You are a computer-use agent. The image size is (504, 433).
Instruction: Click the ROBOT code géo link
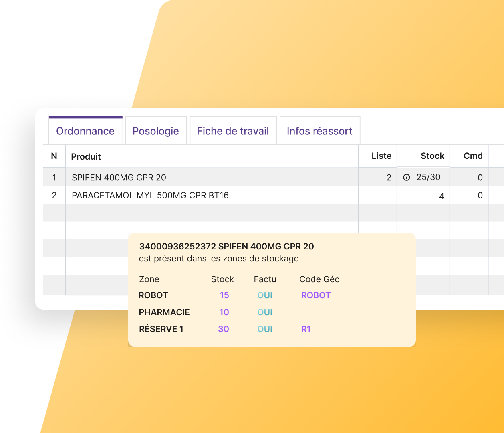316,295
